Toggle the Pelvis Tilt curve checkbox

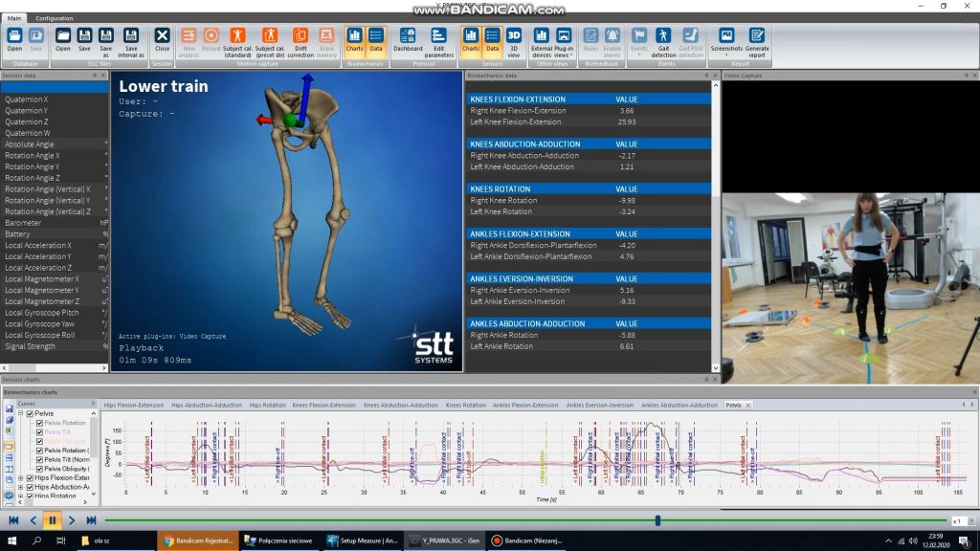39,432
